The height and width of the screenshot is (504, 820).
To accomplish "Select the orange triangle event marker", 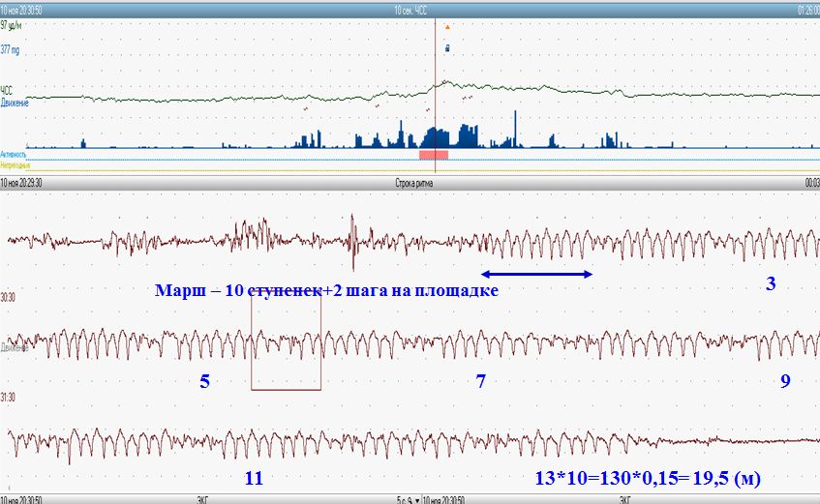I will point(447,27).
